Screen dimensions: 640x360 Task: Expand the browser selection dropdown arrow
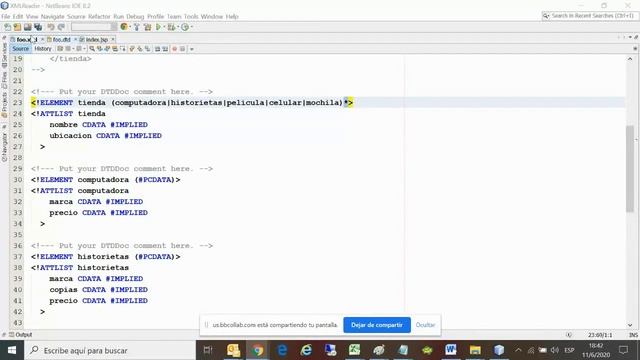[x=129, y=27]
